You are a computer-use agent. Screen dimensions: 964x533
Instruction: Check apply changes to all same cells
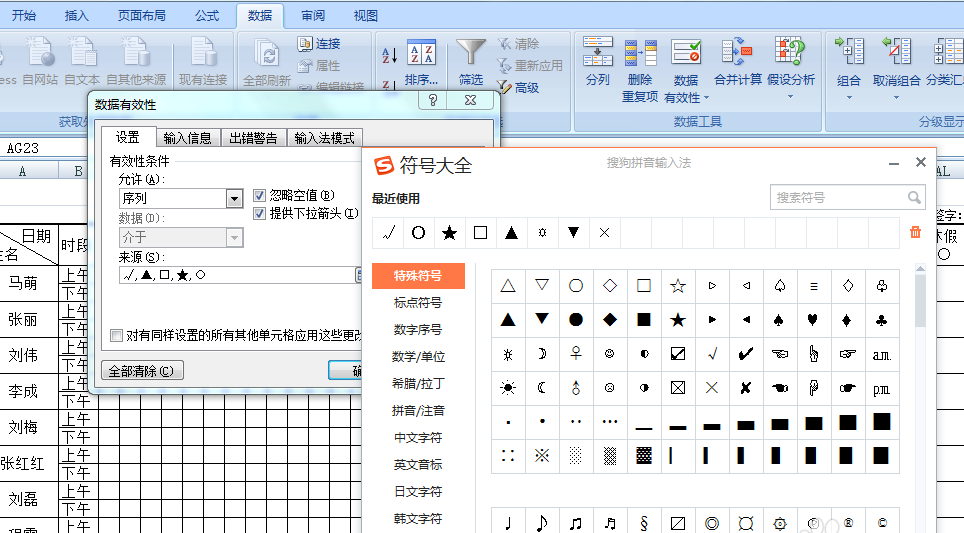tap(116, 335)
